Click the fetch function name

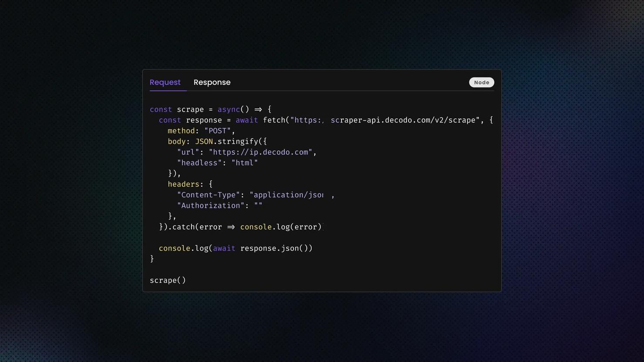(274, 120)
